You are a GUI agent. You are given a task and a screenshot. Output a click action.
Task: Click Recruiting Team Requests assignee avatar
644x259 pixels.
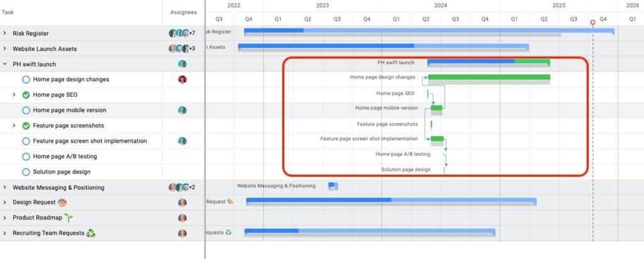pos(182,233)
